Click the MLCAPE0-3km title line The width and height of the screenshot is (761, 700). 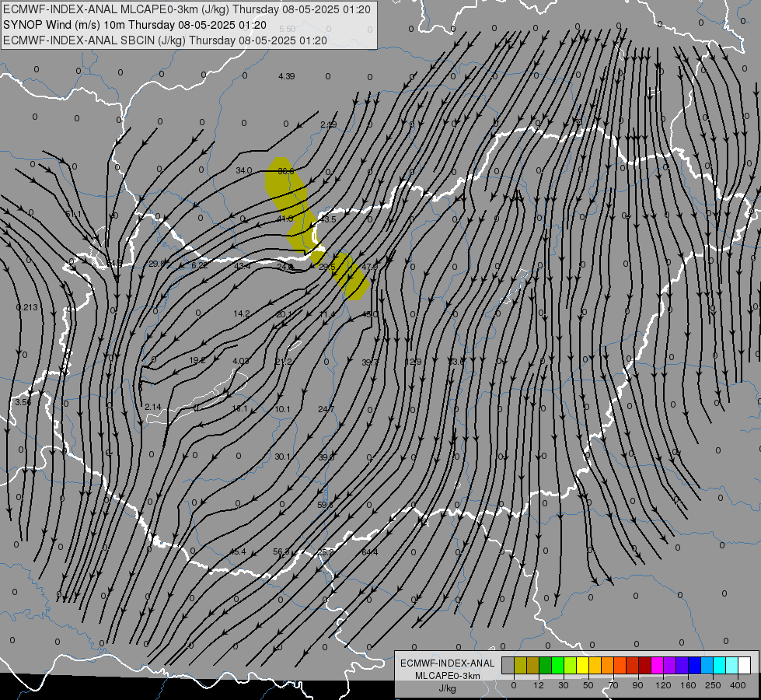point(187,9)
